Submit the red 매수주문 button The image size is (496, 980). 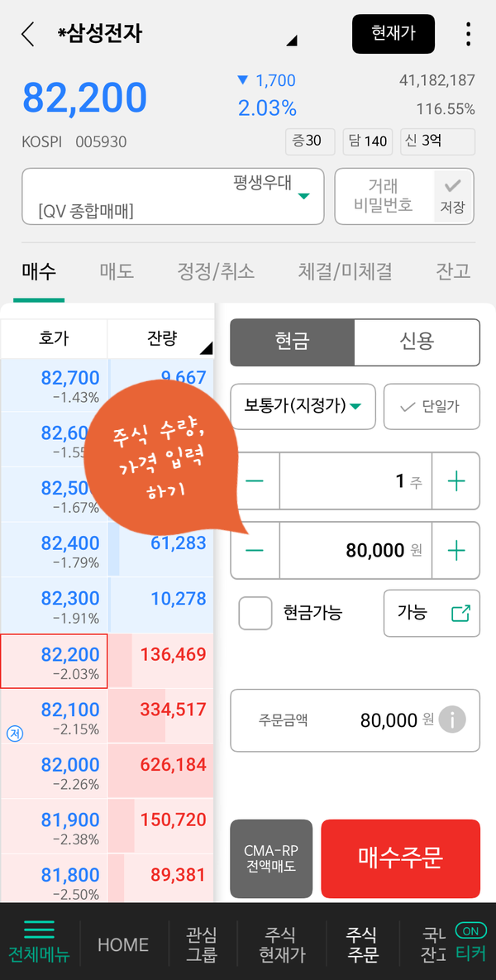(400, 858)
